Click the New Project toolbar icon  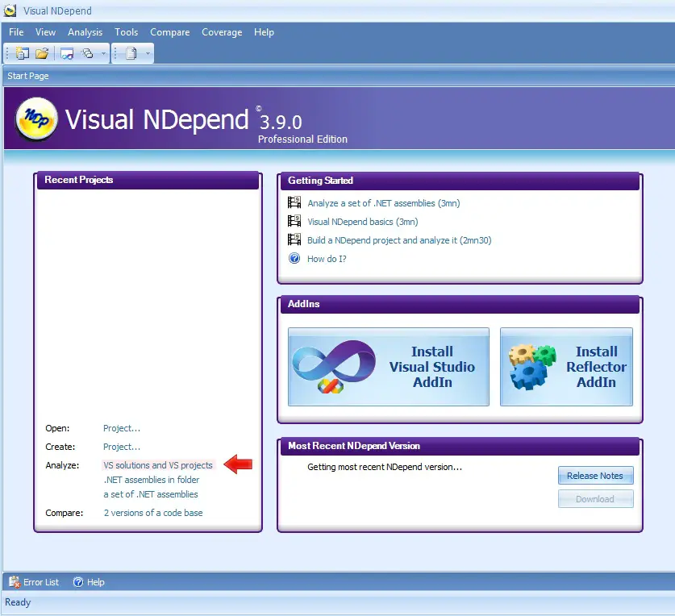[x=22, y=53]
